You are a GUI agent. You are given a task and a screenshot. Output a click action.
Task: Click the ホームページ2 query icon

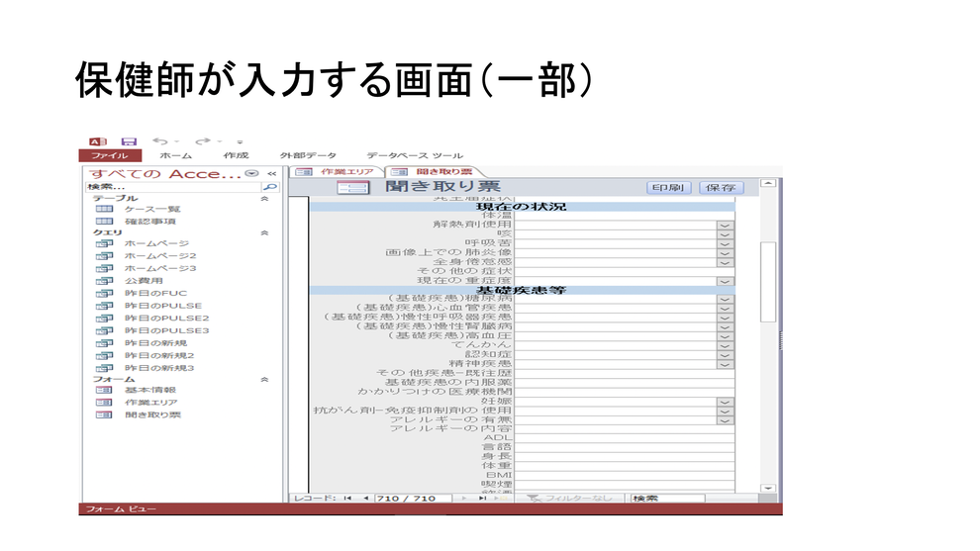pyautogui.click(x=104, y=256)
